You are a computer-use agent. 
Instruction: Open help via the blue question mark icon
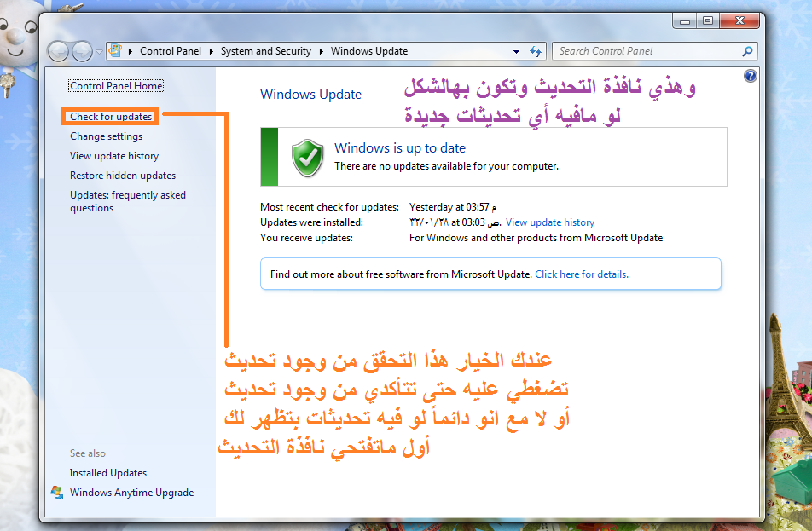point(750,76)
